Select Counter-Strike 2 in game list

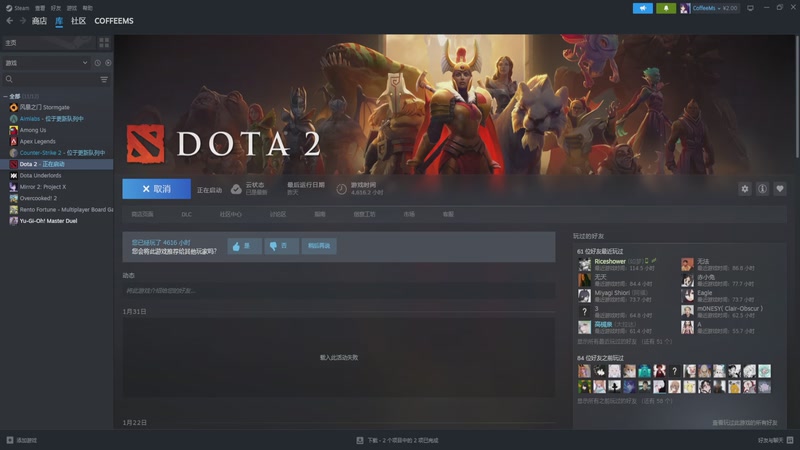pos(62,153)
